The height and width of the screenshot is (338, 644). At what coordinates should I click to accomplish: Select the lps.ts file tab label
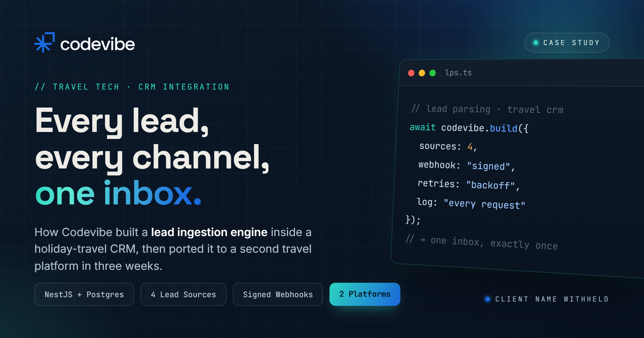pyautogui.click(x=458, y=73)
